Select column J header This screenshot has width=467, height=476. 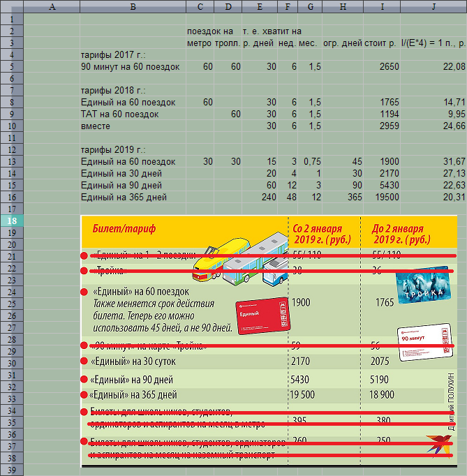(433, 6)
